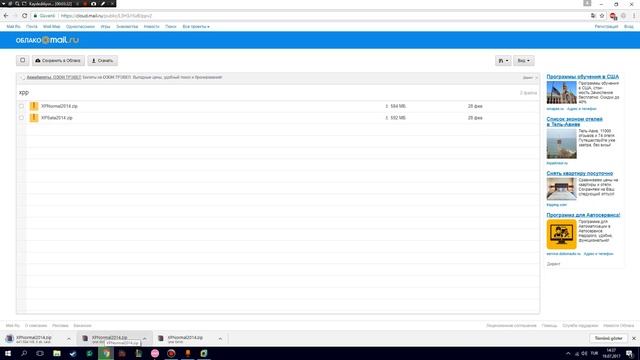Expand options for third XPNormal2014.zip download
This screenshot has height=360, width=640.
pos(220,339)
